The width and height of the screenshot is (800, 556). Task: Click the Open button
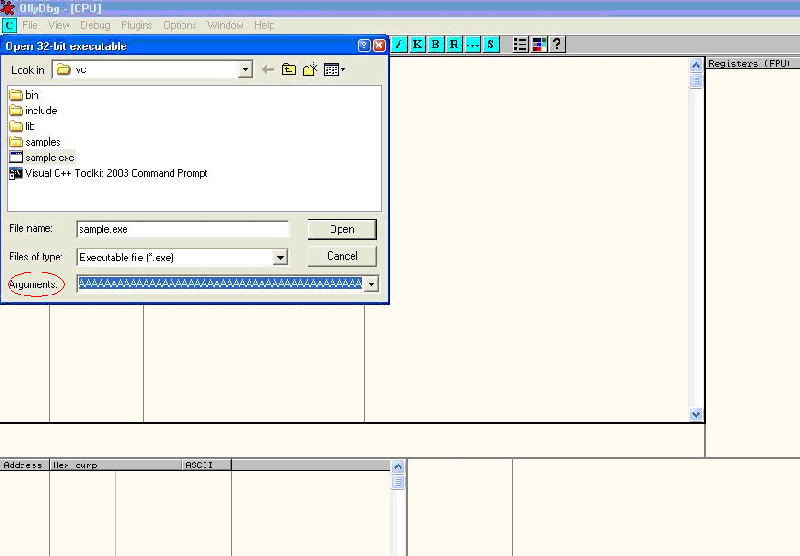(x=342, y=229)
